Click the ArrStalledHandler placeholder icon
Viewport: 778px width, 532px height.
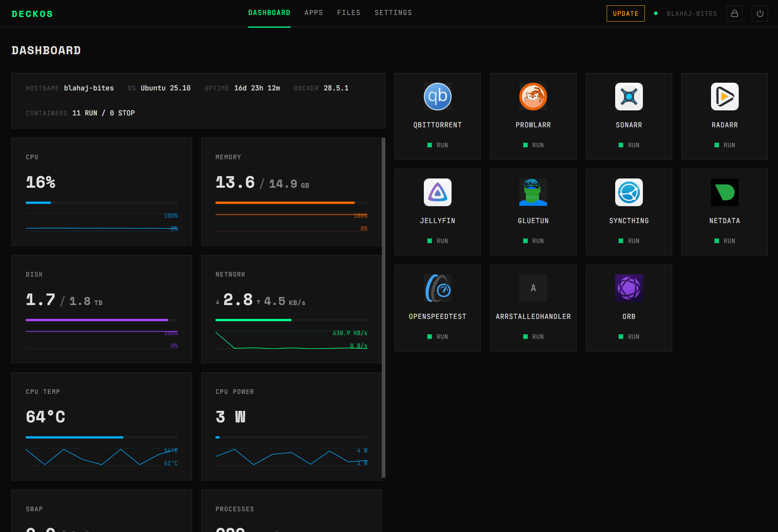[x=533, y=288]
